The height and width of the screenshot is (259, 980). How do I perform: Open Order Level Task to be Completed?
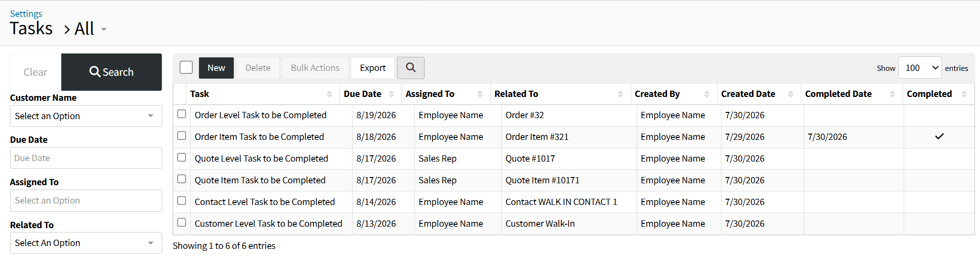tap(261, 115)
